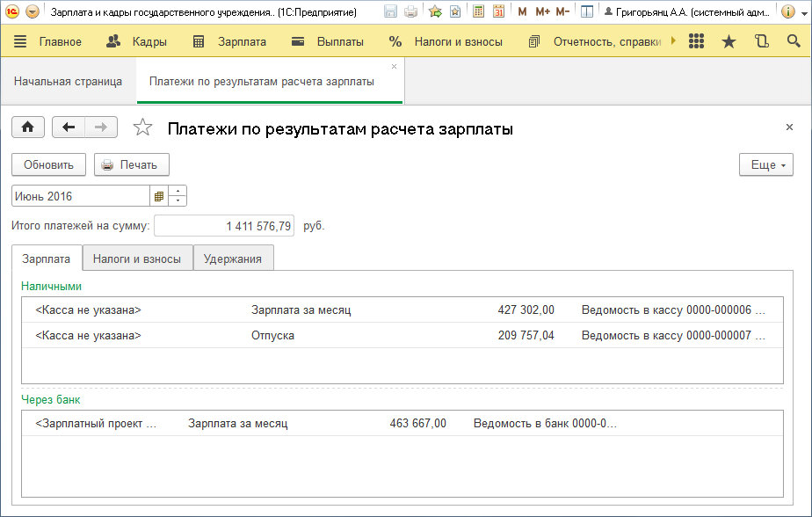This screenshot has height=517, width=812.
Task: Add page to favorites with star outline
Action: pyautogui.click(x=142, y=128)
